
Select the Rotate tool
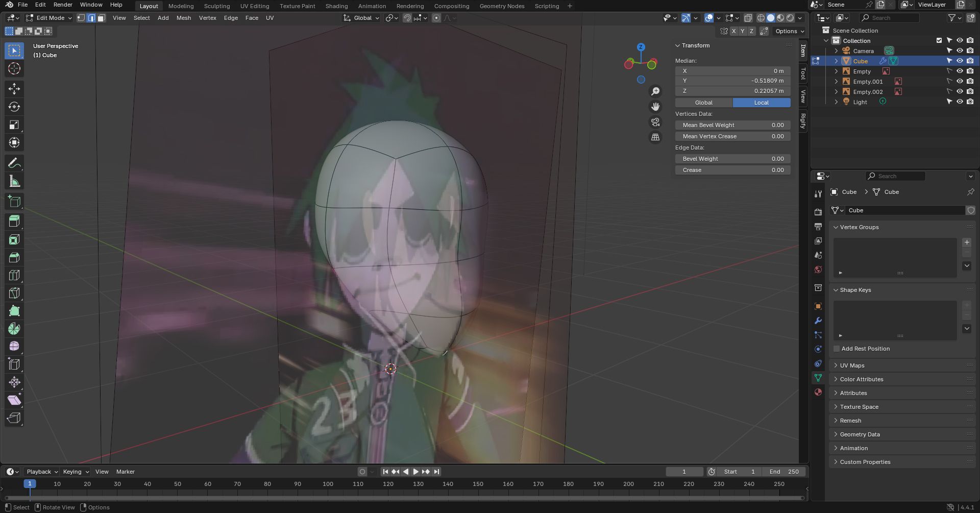point(14,107)
